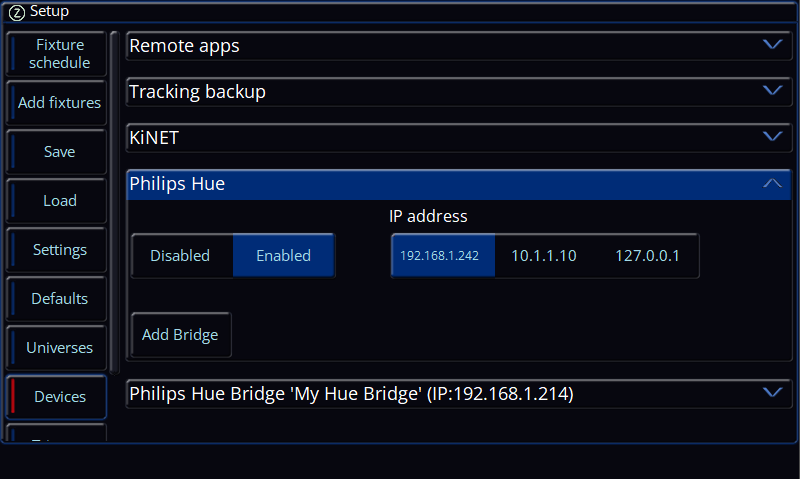
Task: Expand the 'My Hue Bridge' panel
Action: (x=458, y=394)
